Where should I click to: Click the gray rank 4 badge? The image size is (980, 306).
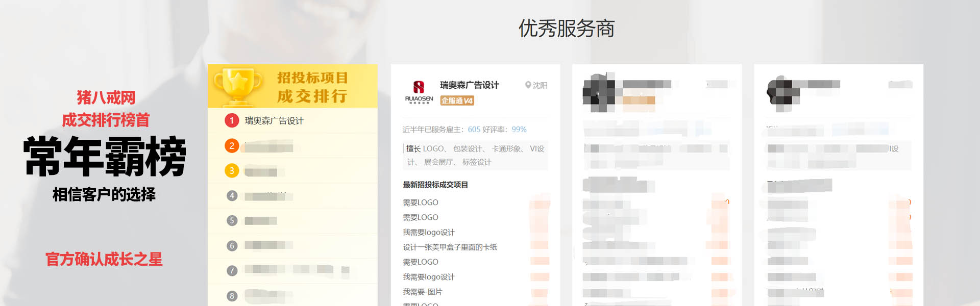tap(232, 195)
